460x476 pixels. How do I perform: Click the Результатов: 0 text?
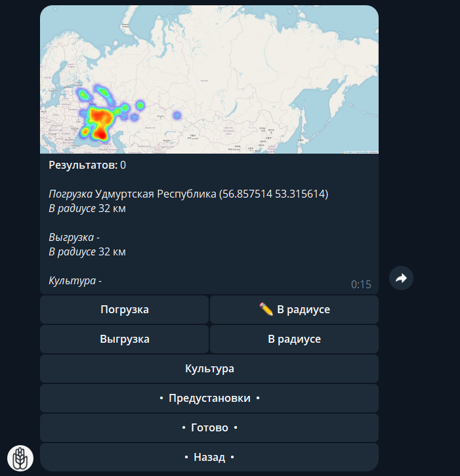[87, 165]
